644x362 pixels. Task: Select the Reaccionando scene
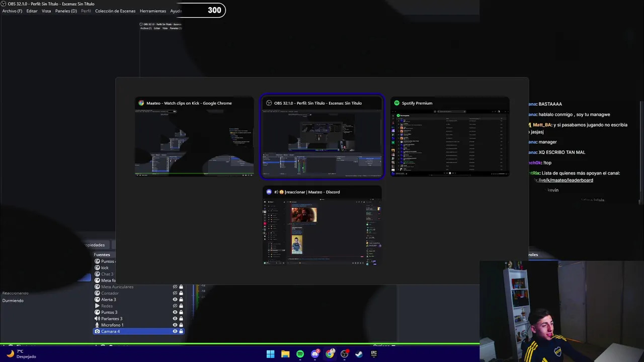tap(16, 293)
